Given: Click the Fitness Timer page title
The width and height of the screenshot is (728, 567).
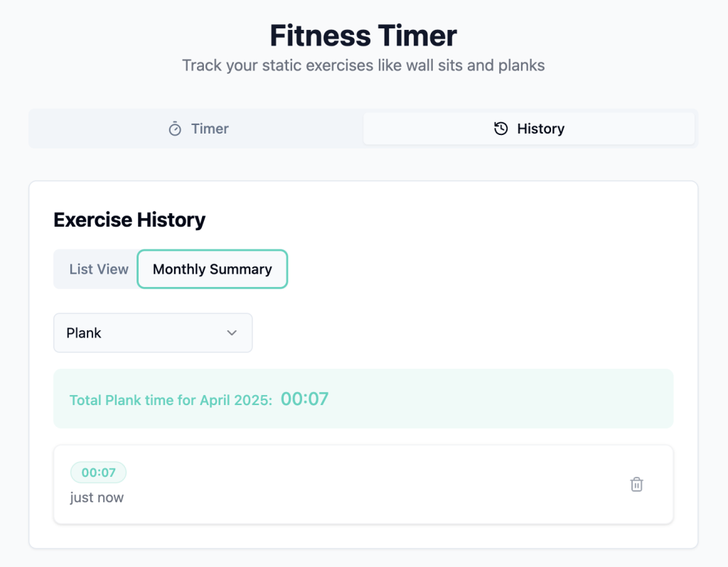Looking at the screenshot, I should tap(363, 36).
